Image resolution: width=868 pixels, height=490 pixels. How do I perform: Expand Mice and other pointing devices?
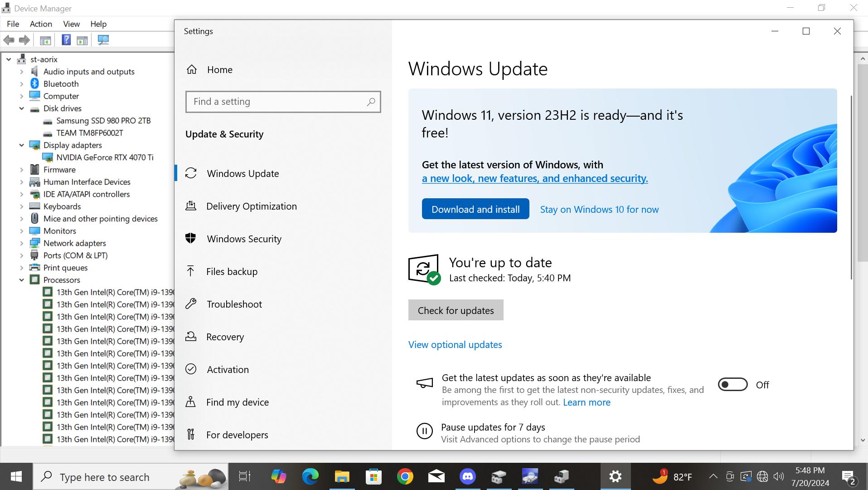pyautogui.click(x=21, y=219)
